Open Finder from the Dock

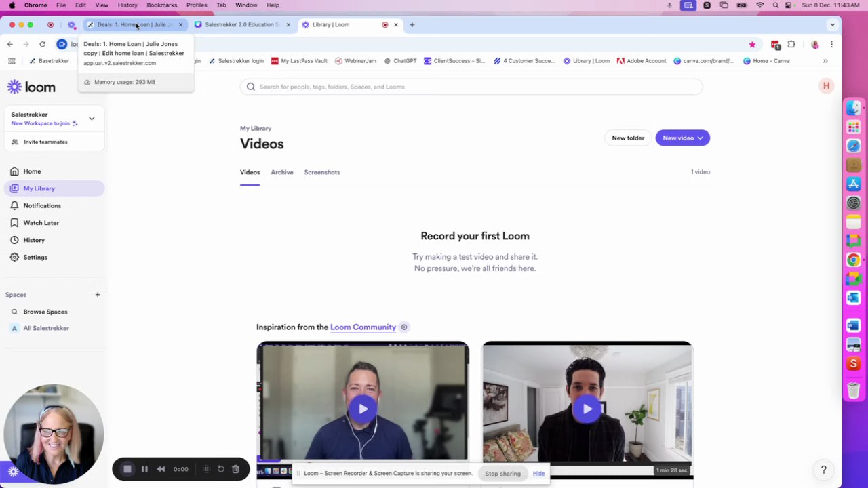pos(854,108)
